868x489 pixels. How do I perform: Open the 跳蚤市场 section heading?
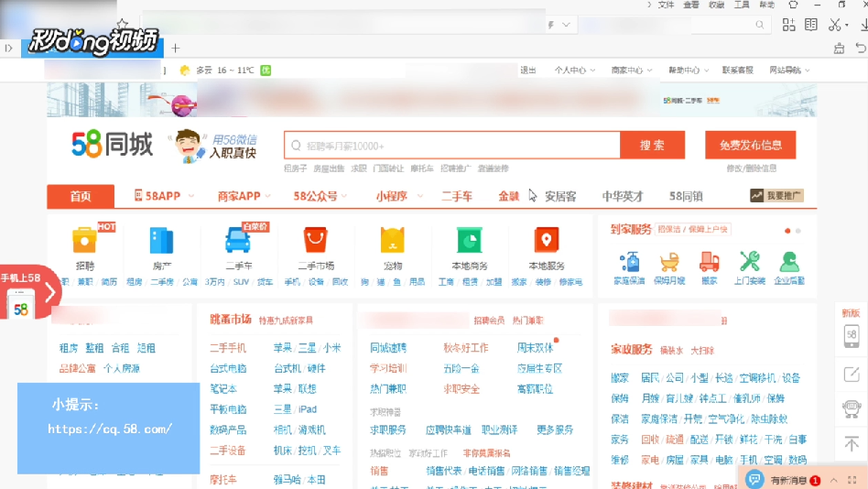[x=231, y=320]
